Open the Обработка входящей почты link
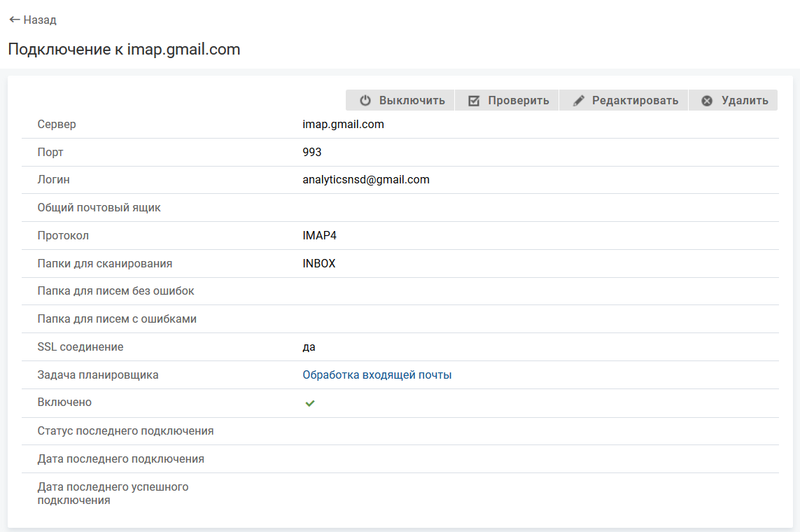The height and width of the screenshot is (532, 800). [377, 374]
